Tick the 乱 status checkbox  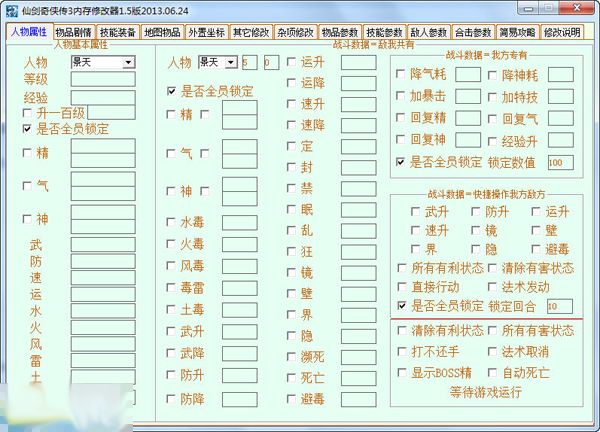pyautogui.click(x=291, y=230)
